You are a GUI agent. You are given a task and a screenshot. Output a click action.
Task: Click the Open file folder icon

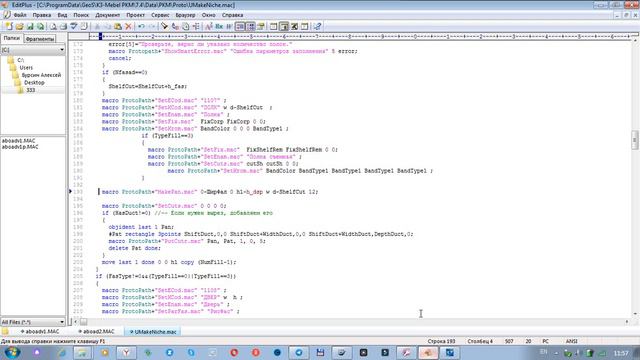(19, 26)
